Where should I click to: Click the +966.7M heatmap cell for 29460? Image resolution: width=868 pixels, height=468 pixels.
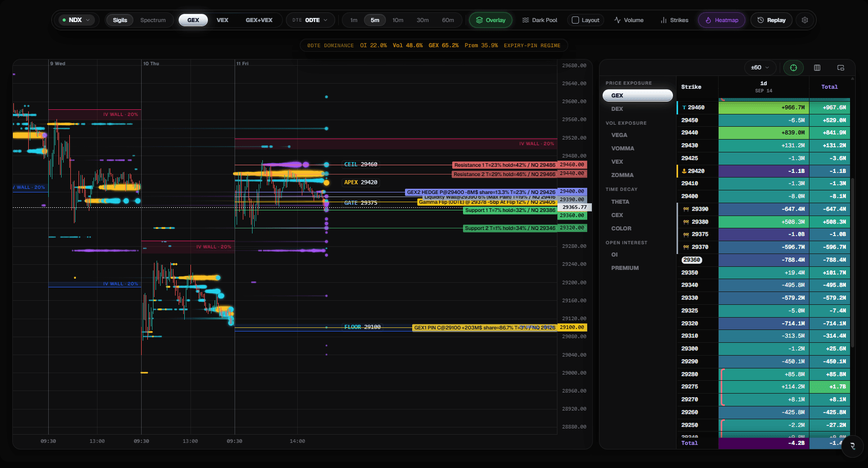[x=764, y=108]
